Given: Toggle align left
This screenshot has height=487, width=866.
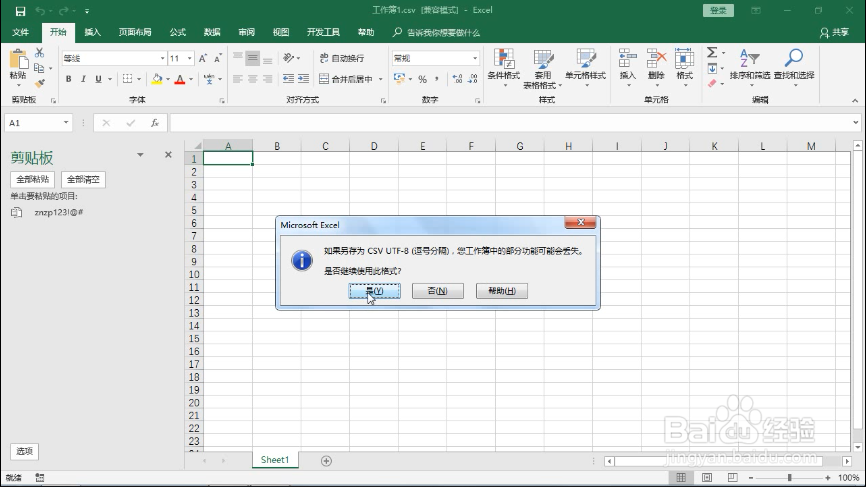Looking at the screenshot, I should click(237, 79).
